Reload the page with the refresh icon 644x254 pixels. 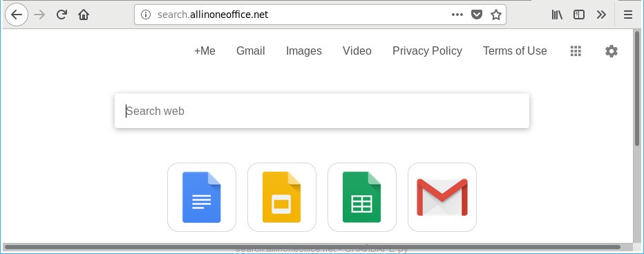pos(61,15)
